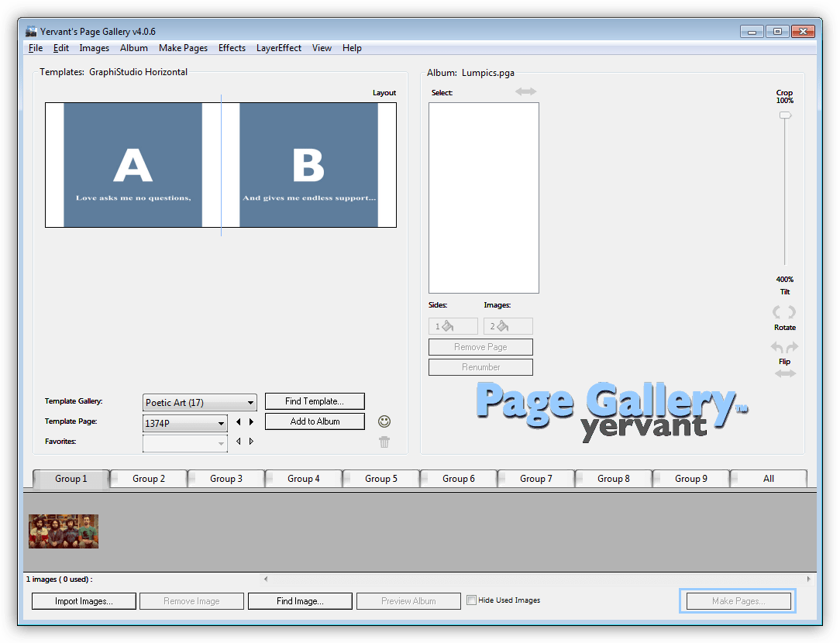Open the Template Page dropdown showing 1374P
This screenshot has height=643, width=840.
click(x=185, y=423)
